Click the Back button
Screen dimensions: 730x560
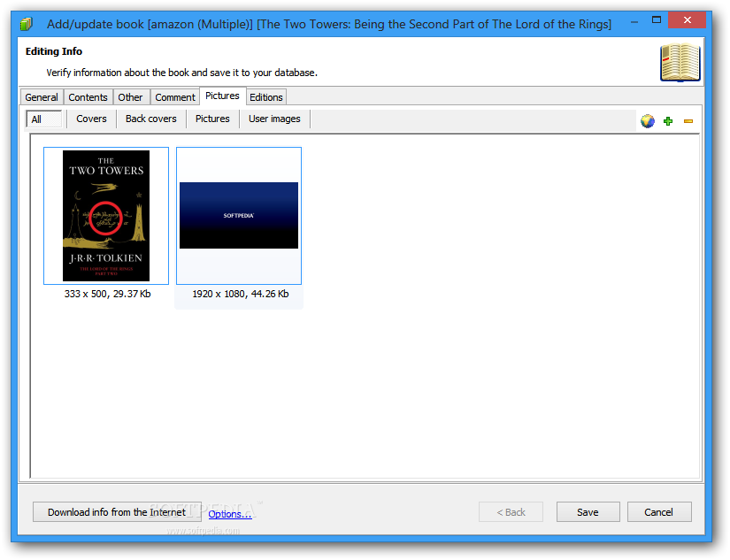(x=511, y=512)
